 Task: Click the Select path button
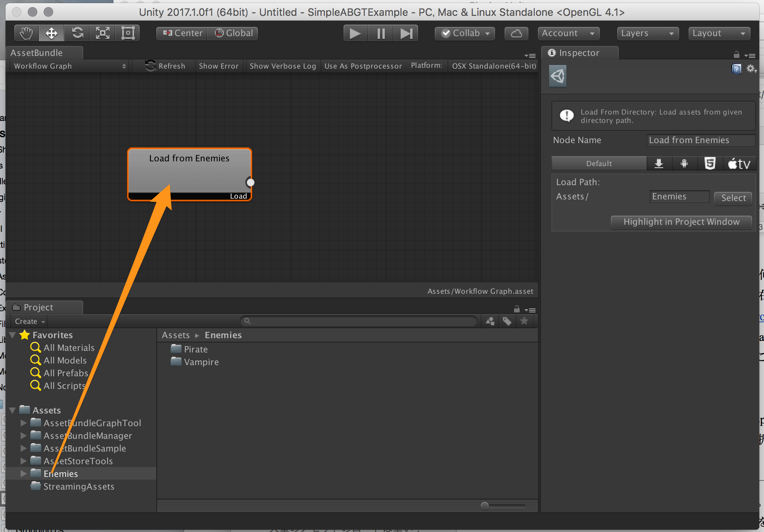coord(733,198)
